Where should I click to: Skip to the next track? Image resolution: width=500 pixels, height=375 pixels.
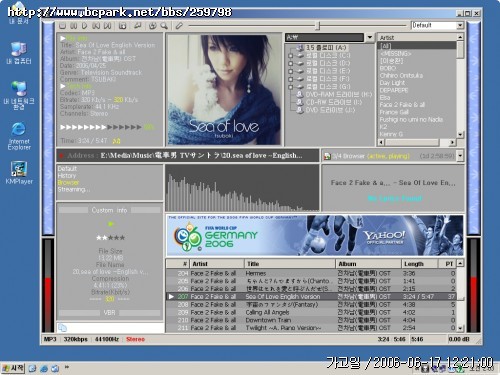107,26
